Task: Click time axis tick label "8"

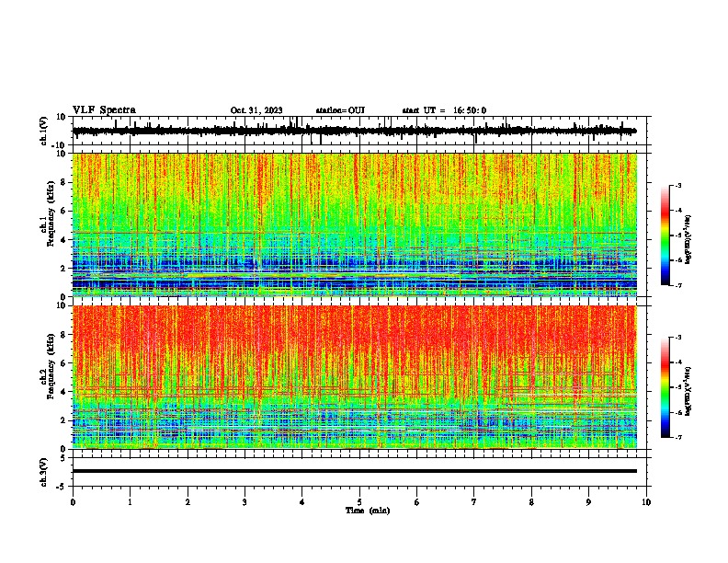Action: tap(531, 502)
